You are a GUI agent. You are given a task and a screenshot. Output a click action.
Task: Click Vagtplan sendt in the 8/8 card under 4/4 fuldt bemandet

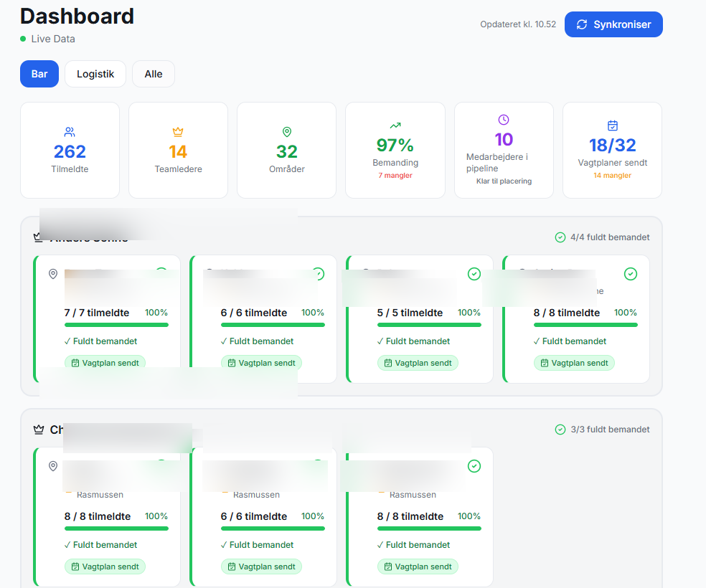[574, 363]
